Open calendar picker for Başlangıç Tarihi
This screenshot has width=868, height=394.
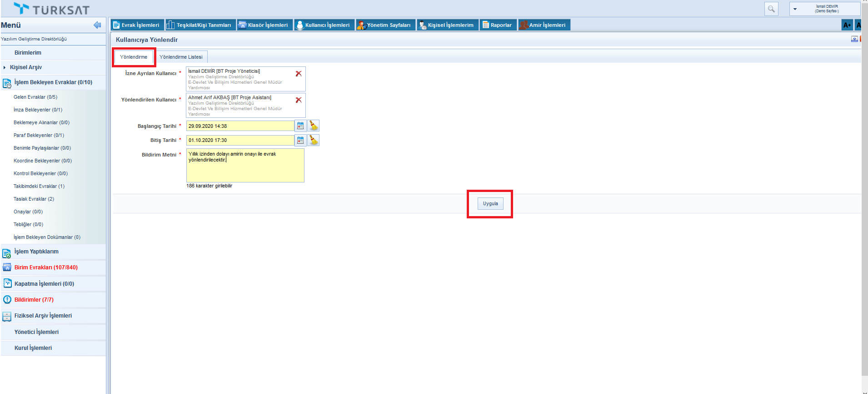click(x=300, y=126)
